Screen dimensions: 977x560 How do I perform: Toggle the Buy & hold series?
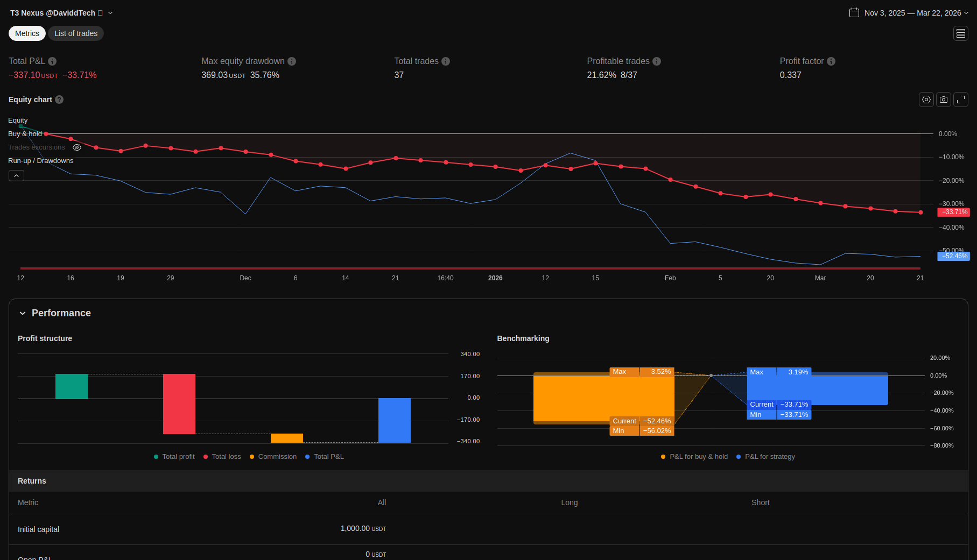[25, 134]
